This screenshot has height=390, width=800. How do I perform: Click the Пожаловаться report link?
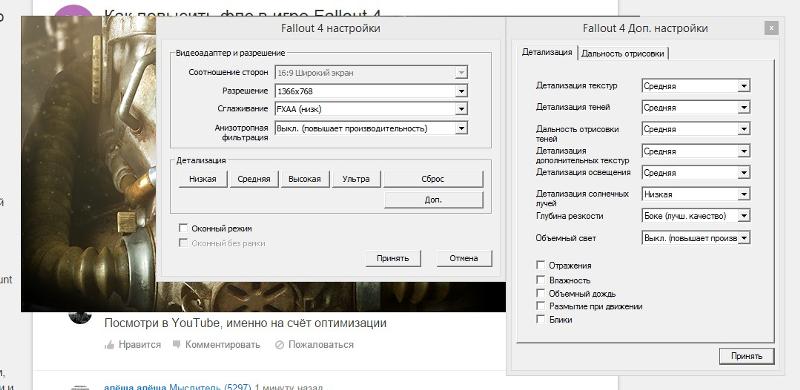(x=321, y=345)
